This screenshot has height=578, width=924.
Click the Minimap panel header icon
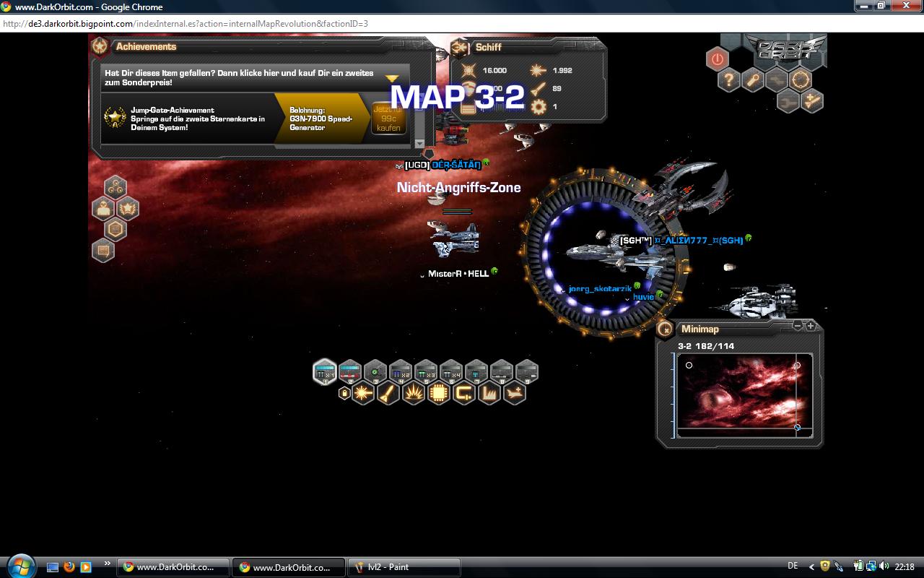tap(665, 329)
